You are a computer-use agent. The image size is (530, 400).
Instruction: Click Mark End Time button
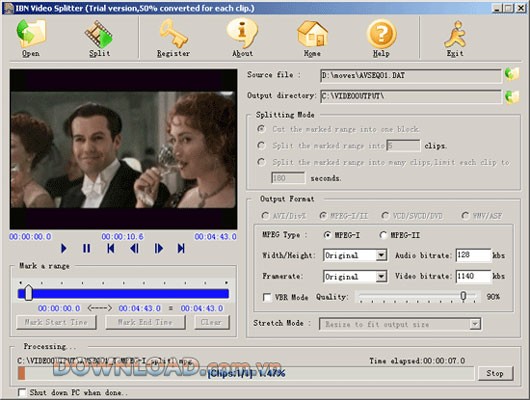pos(145,322)
